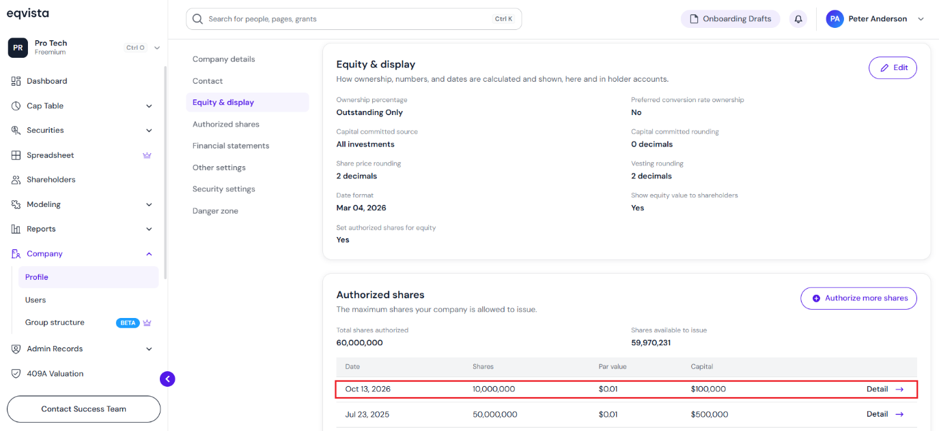Click Authorize more shares button

coord(858,298)
